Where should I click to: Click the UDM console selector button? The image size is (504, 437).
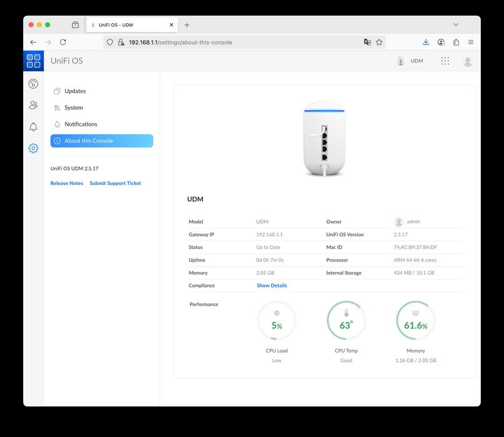(410, 61)
